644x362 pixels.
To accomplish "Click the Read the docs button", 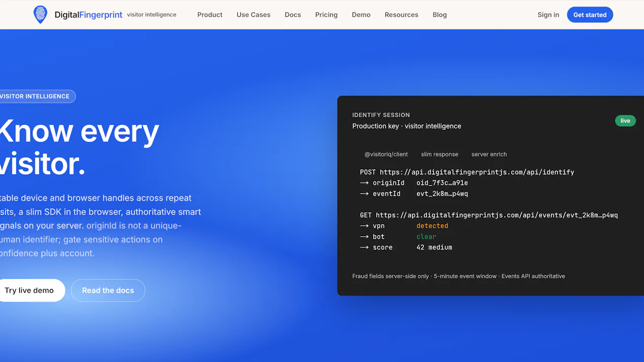I will (x=108, y=291).
